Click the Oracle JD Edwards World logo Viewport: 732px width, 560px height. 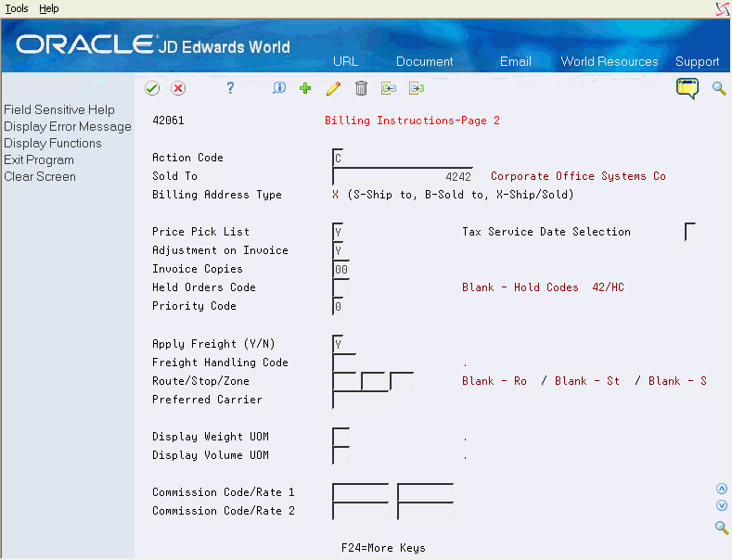(153, 45)
